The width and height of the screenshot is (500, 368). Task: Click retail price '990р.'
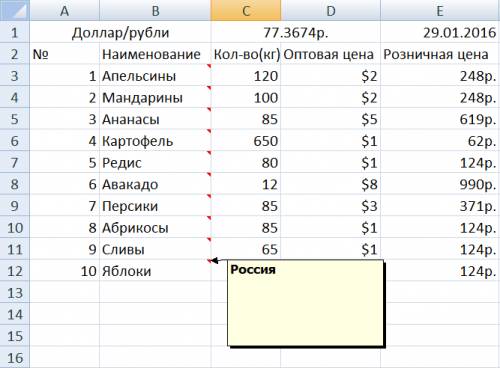click(440, 184)
